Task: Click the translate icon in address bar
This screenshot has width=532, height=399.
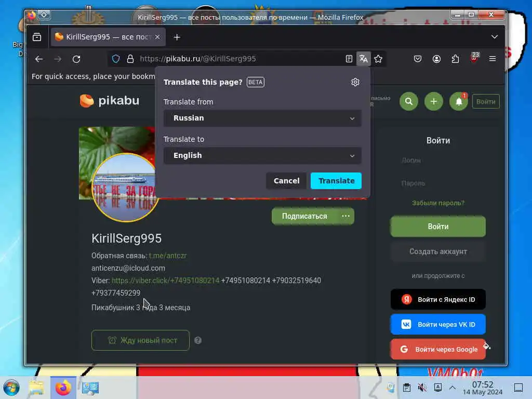Action: pos(363,59)
